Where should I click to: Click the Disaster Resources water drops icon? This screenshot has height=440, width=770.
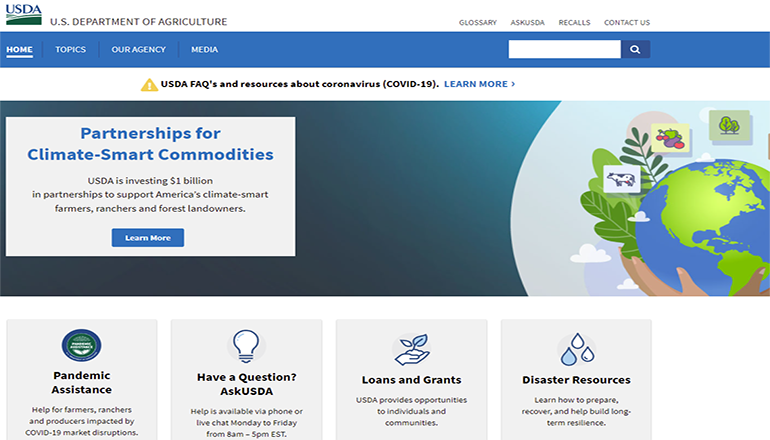577,349
